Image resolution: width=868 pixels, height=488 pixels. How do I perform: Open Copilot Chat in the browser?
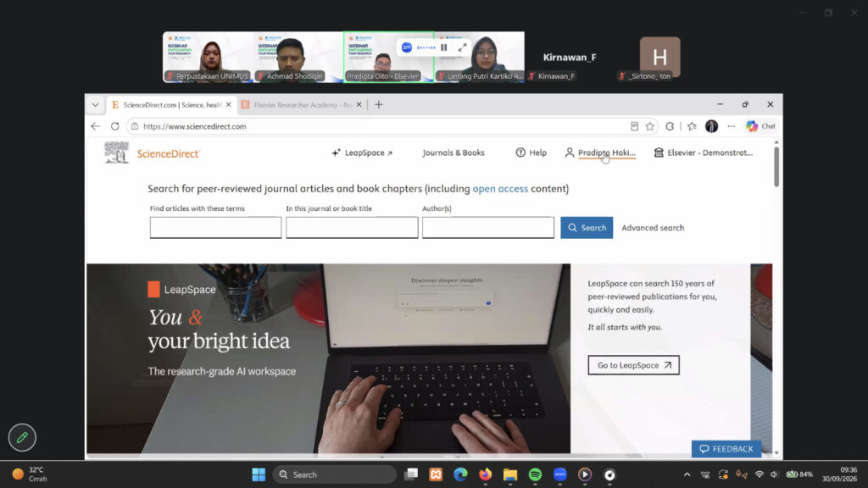760,126
